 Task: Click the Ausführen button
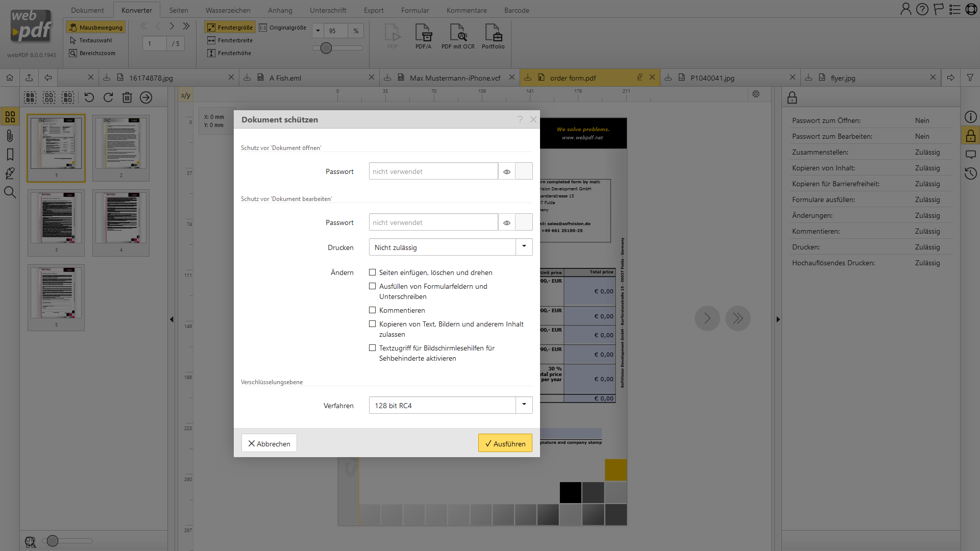pos(505,443)
